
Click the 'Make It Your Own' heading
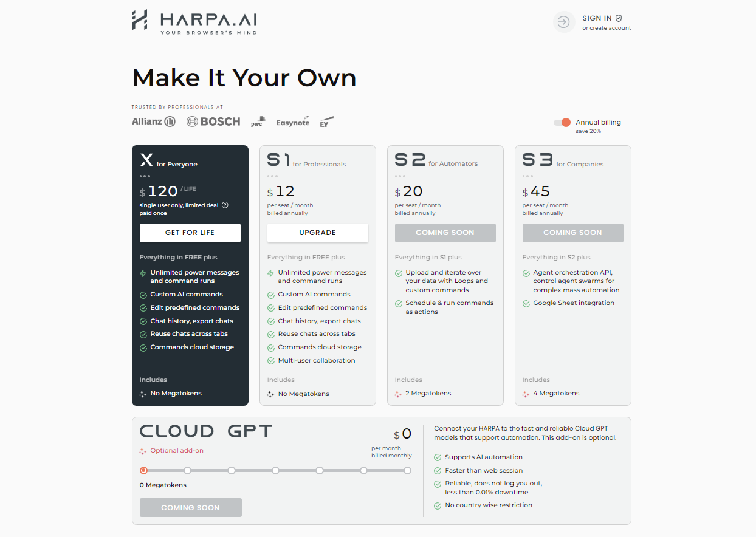[244, 78]
